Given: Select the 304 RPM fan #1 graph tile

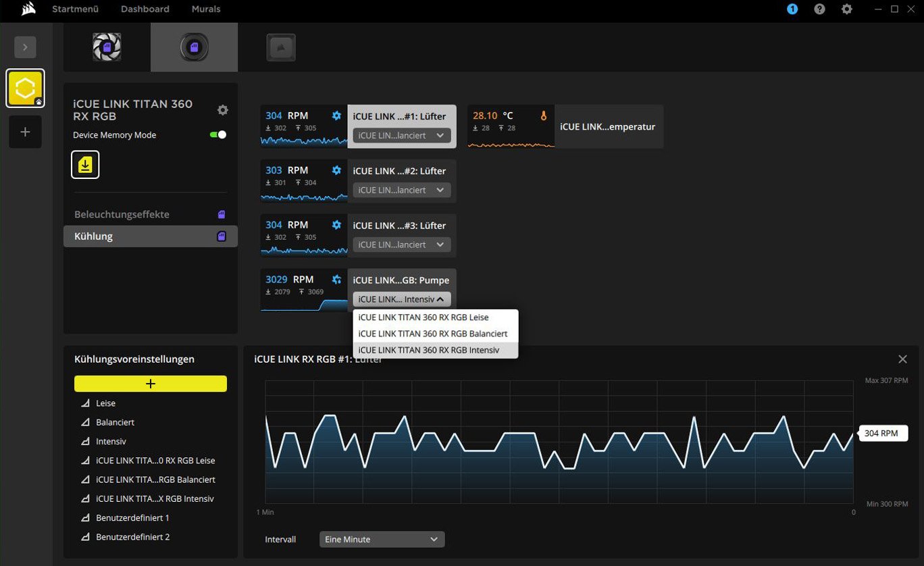Looking at the screenshot, I should click(x=304, y=126).
